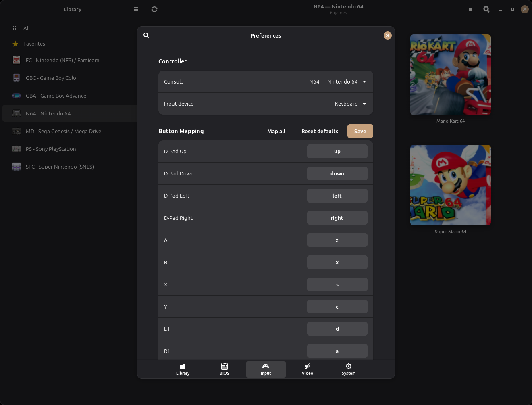Open the System preferences tab
This screenshot has height=405, width=532.
click(349, 370)
